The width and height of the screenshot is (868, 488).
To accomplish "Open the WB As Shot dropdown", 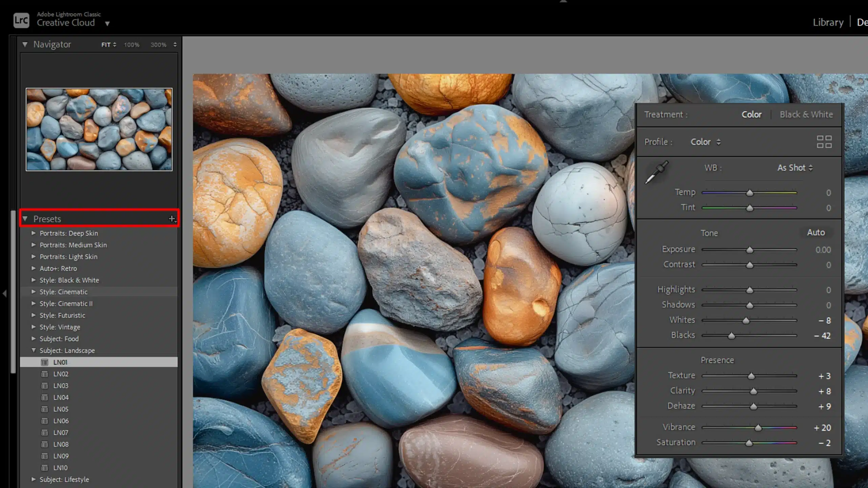I will pos(795,168).
